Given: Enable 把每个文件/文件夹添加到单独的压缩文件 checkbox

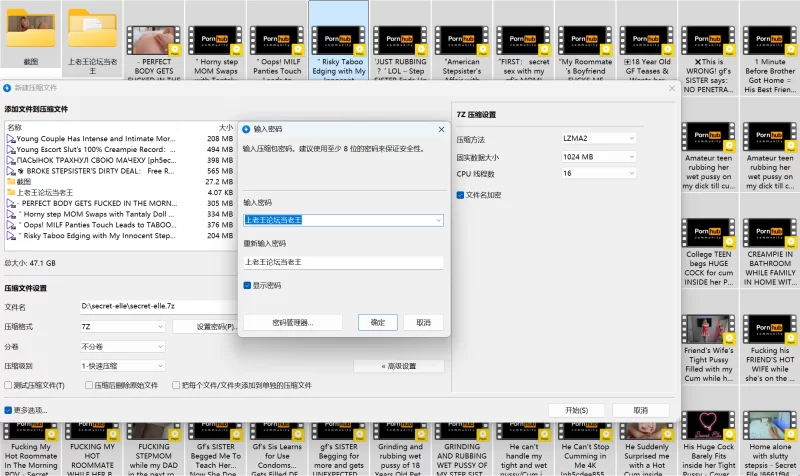Looking at the screenshot, I should pyautogui.click(x=176, y=385).
